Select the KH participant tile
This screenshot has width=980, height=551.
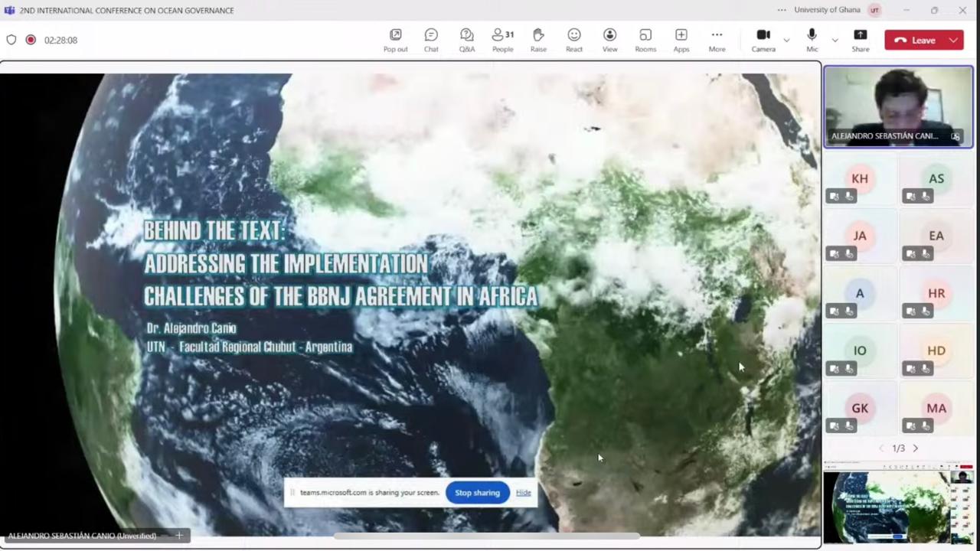860,179
